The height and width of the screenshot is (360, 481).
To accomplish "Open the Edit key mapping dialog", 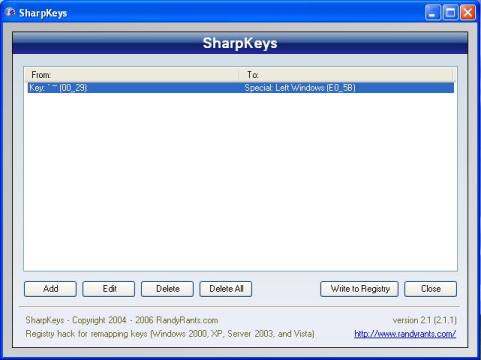I will click(109, 289).
